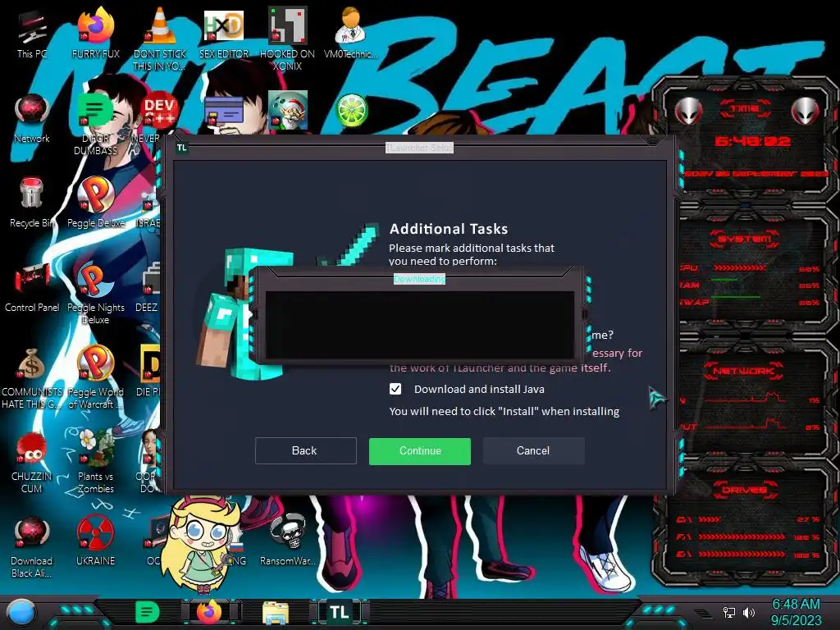This screenshot has height=630, width=840.
Task: Click the TIME widget header
Action: 745,108
